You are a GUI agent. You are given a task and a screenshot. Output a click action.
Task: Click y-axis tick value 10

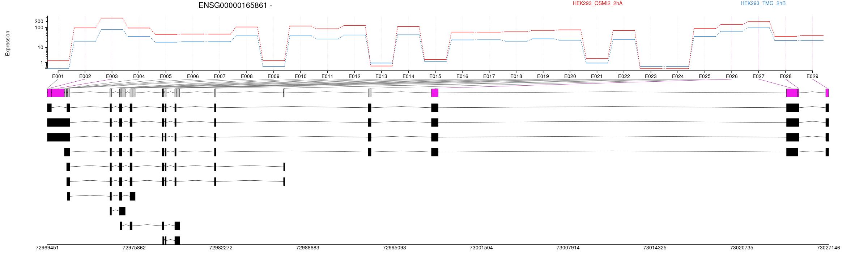pos(41,47)
